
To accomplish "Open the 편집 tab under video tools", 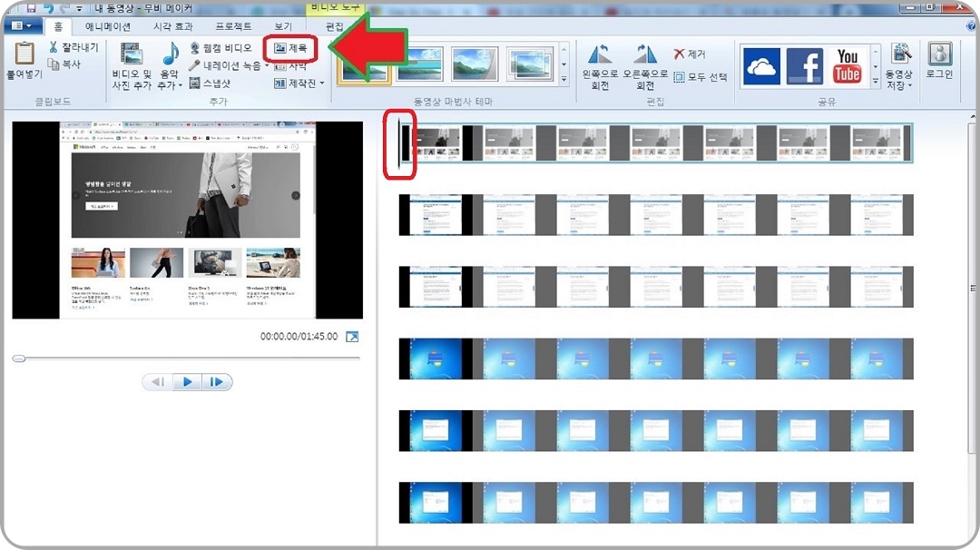I will point(334,26).
